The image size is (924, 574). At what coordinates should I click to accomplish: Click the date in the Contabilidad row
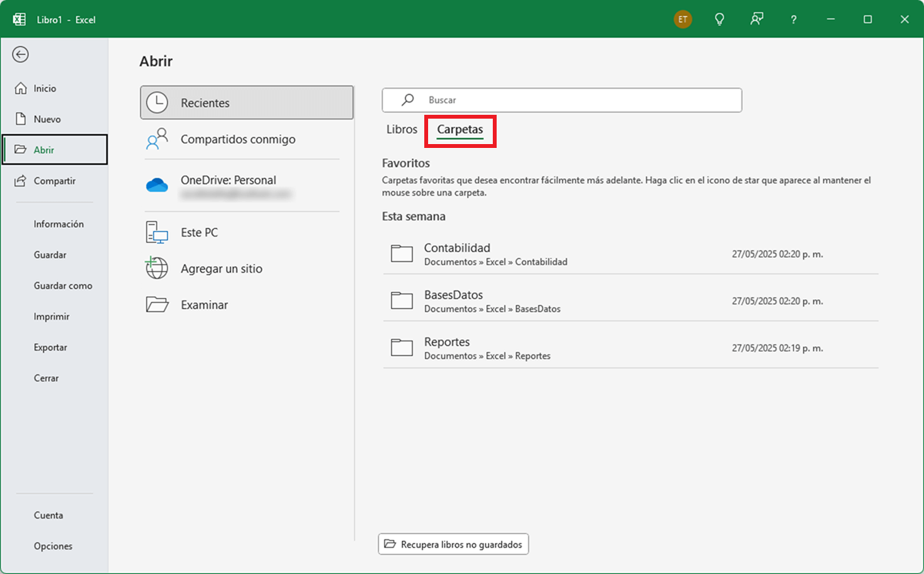(777, 254)
